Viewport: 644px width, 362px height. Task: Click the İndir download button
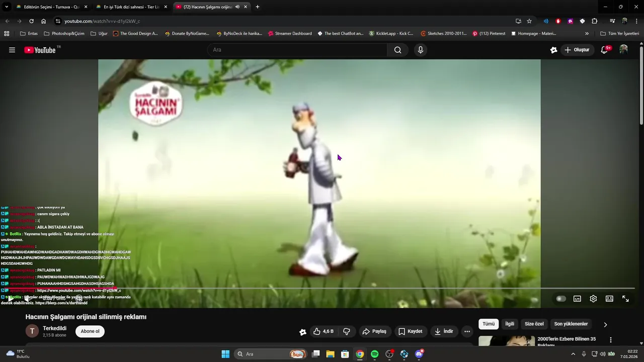[444, 331]
